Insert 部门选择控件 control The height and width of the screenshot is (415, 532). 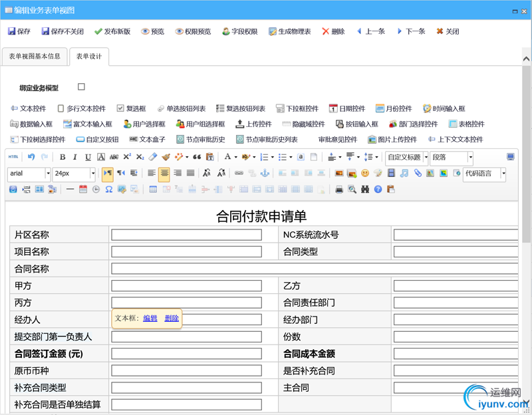pyautogui.click(x=414, y=124)
